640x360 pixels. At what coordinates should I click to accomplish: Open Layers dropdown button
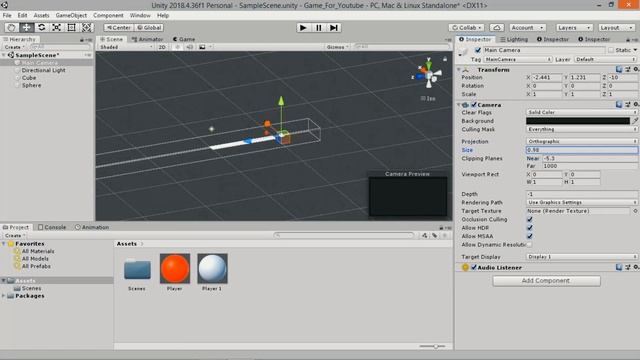[x=574, y=27]
